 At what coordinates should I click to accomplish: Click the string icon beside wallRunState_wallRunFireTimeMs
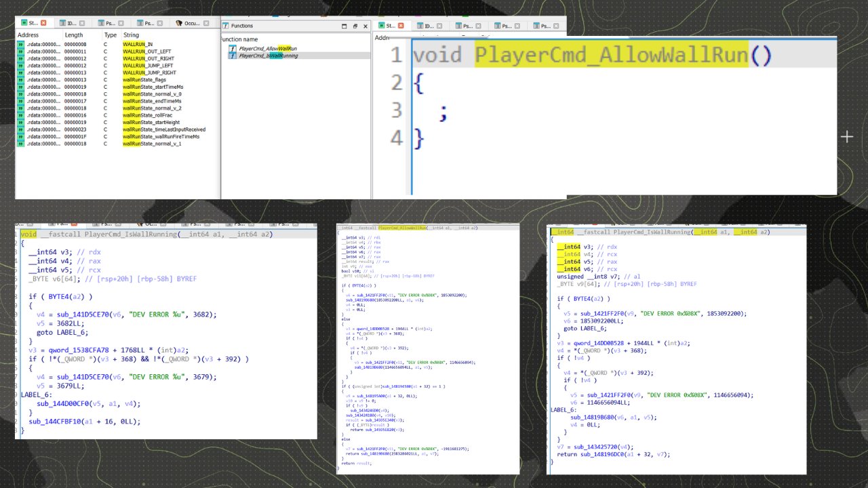click(20, 136)
